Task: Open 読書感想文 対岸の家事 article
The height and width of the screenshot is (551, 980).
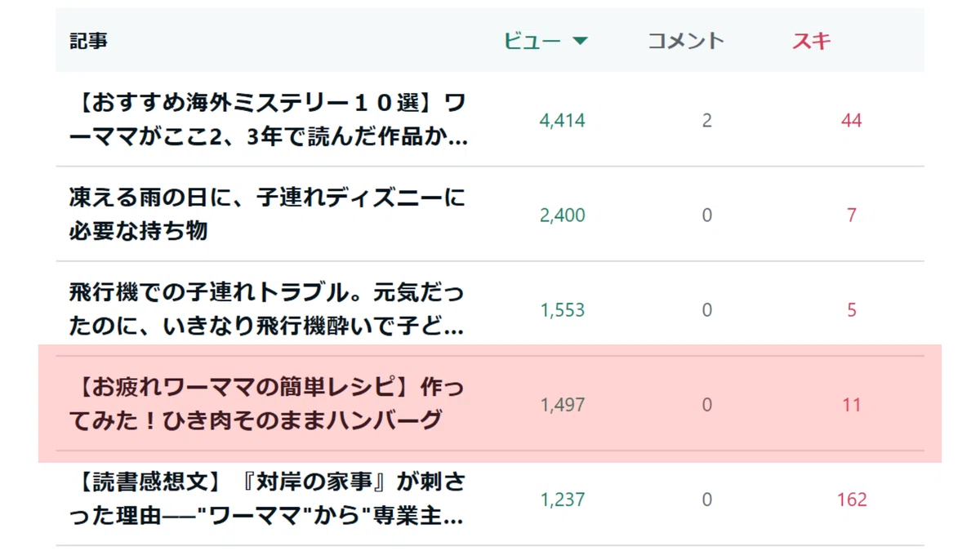Action: (267, 499)
